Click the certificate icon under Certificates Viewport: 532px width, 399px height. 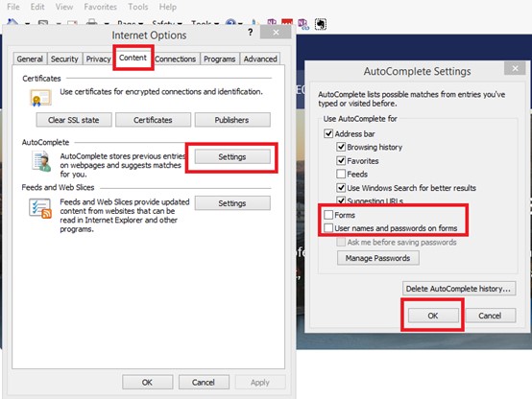point(40,98)
